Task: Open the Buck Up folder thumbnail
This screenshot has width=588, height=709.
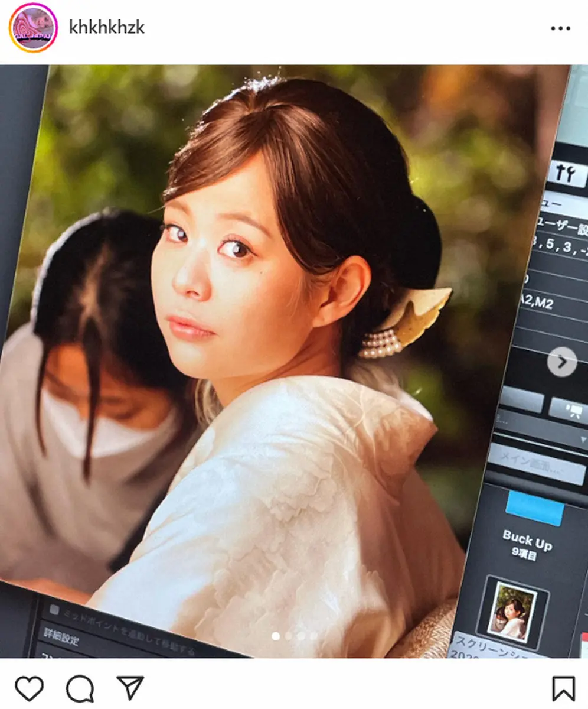Action: coord(512,613)
